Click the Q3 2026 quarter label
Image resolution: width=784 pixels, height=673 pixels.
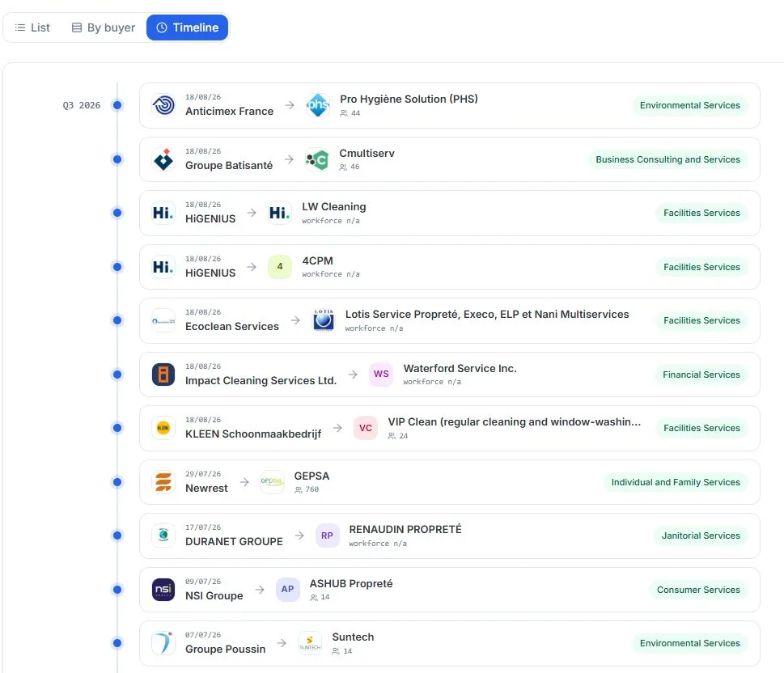(x=81, y=105)
